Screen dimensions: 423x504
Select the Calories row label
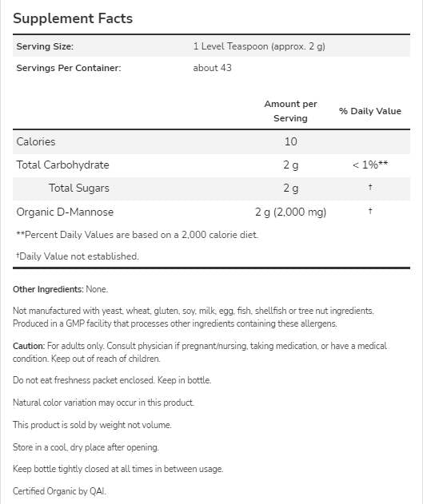(36, 141)
